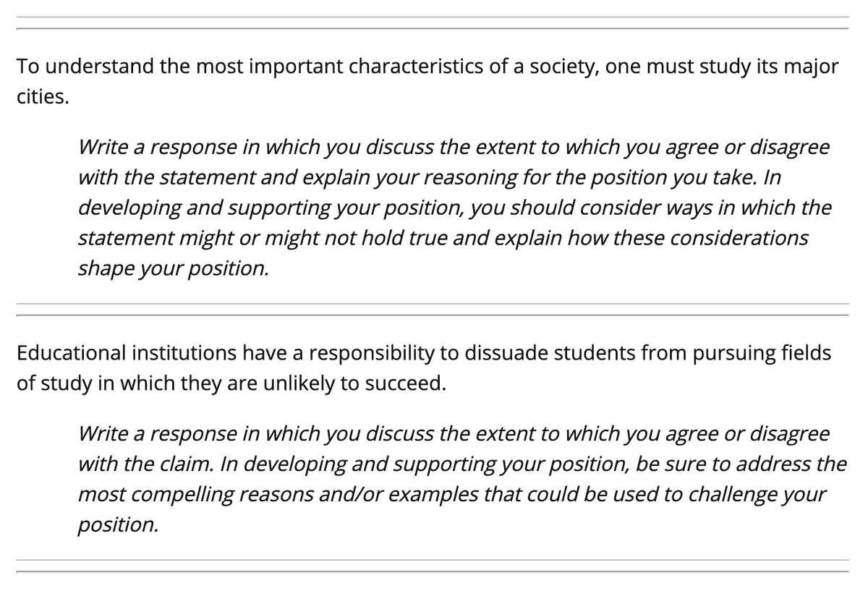The height and width of the screenshot is (591, 868).
Task: Click the line beginning "developing and supporting your position, you should"
Action: 454,208
